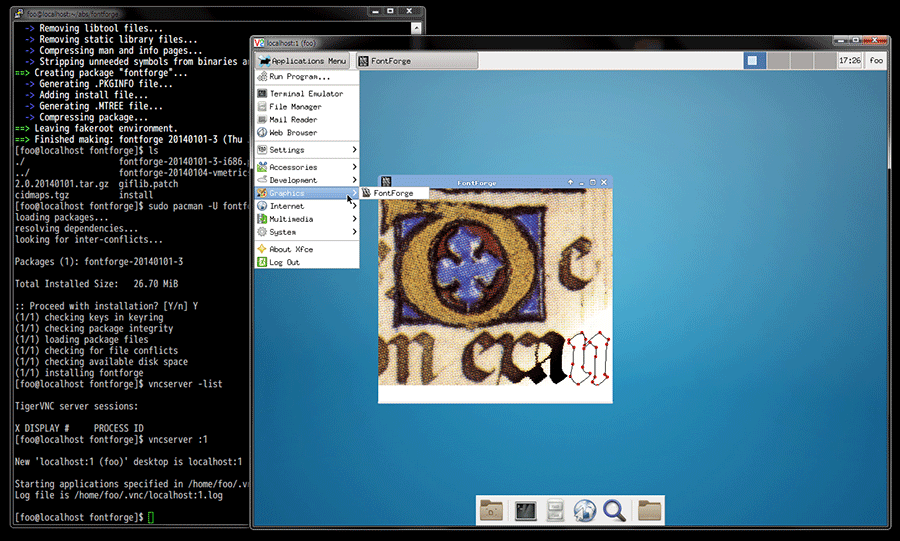Open File Manager from the menu
The height and width of the screenshot is (541, 900).
307,107
